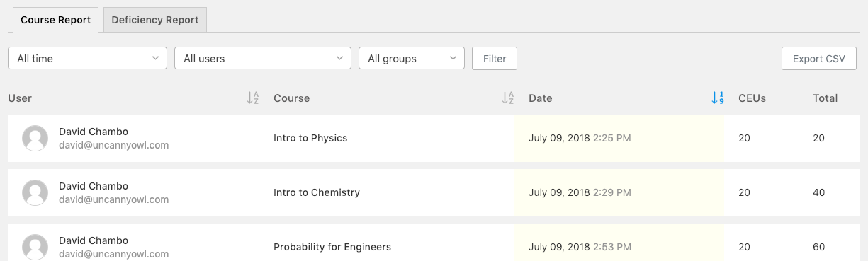The height and width of the screenshot is (261, 868).
Task: Open the All groups dropdown
Action: [412, 58]
